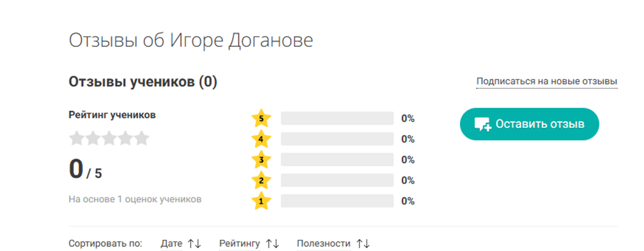The height and width of the screenshot is (251, 644).
Task: Sort reviews by Рейтингу
Action: [x=239, y=243]
